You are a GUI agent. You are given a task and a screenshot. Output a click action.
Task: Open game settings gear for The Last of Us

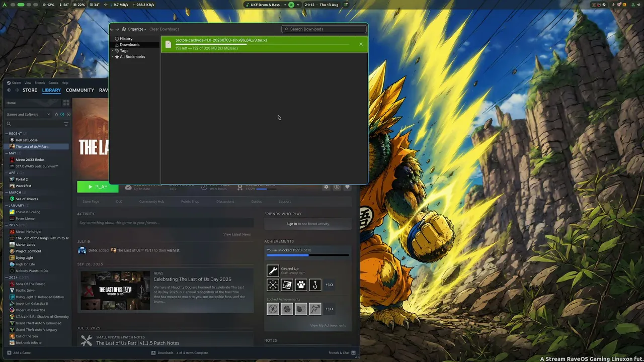pos(326,187)
